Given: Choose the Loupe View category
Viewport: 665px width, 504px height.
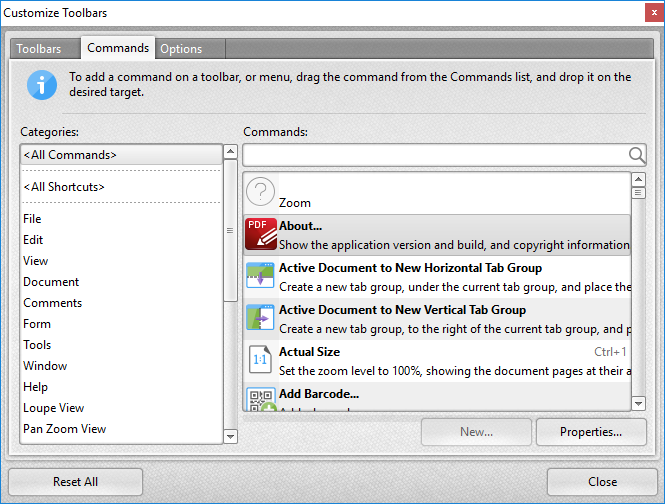Looking at the screenshot, I should point(54,408).
